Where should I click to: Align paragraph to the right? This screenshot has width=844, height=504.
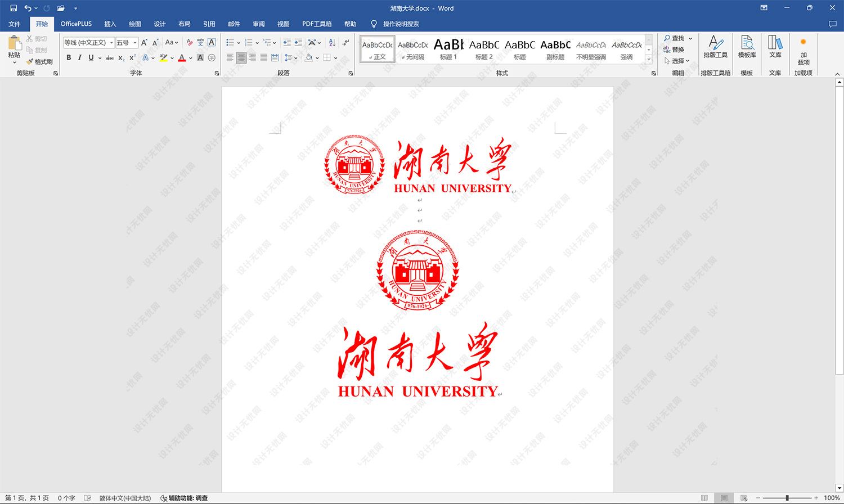[x=252, y=58]
